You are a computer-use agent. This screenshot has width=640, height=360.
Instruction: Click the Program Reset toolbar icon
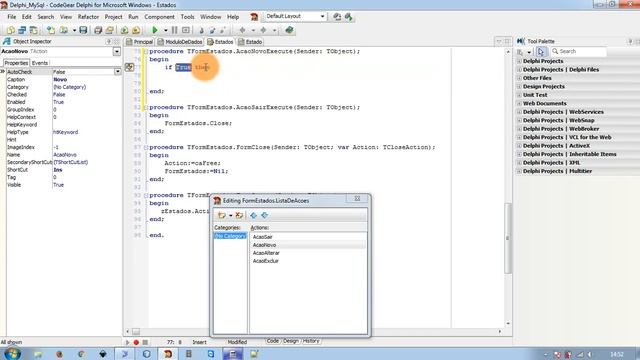pyautogui.click(x=186, y=30)
